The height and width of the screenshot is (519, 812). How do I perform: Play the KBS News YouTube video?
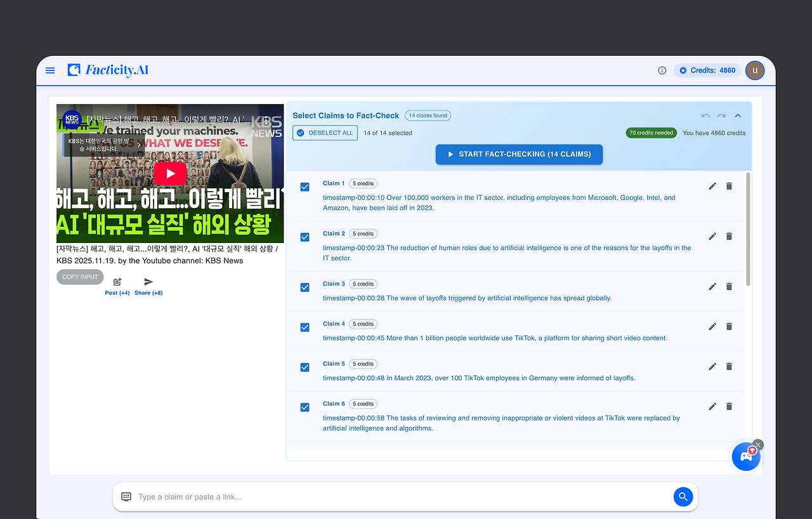coord(170,173)
